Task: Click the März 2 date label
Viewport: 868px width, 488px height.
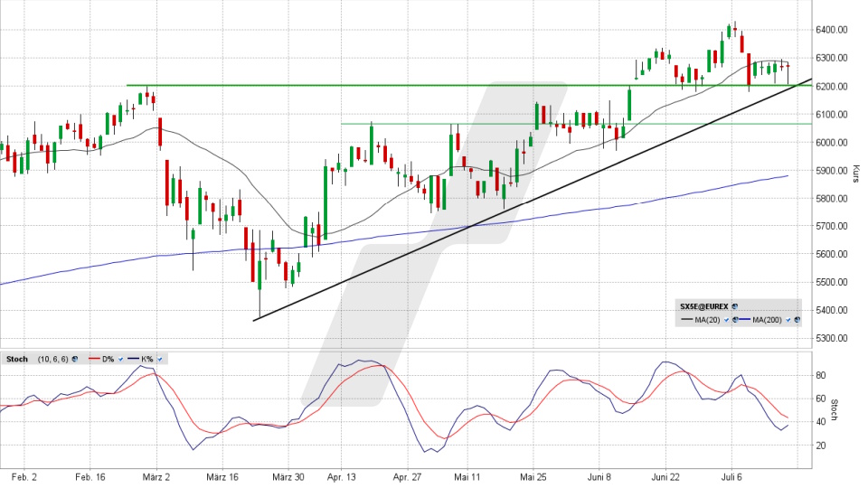Action: (156, 477)
